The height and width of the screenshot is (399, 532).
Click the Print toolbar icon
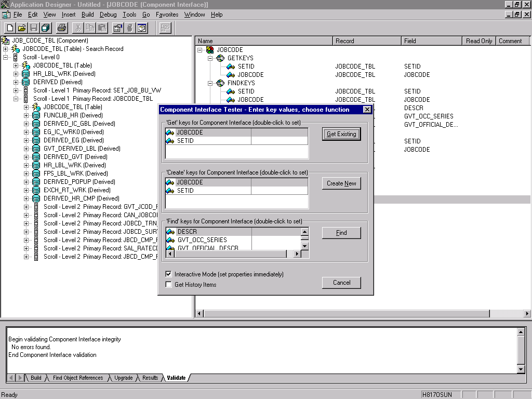[x=61, y=28]
